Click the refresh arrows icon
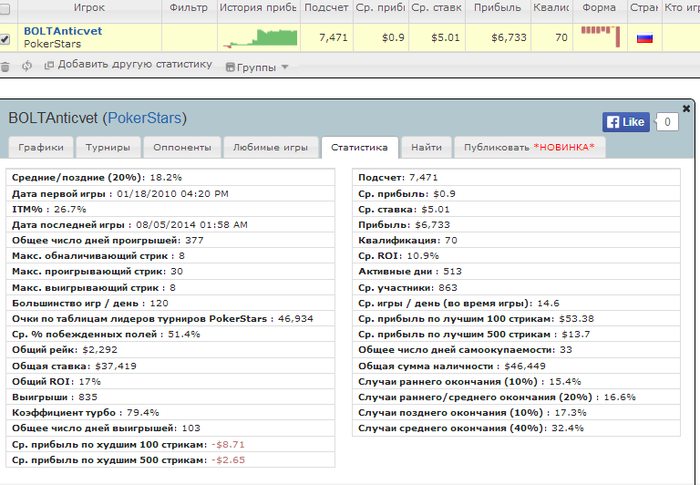The height and width of the screenshot is (485, 700). pyautogui.click(x=27, y=66)
